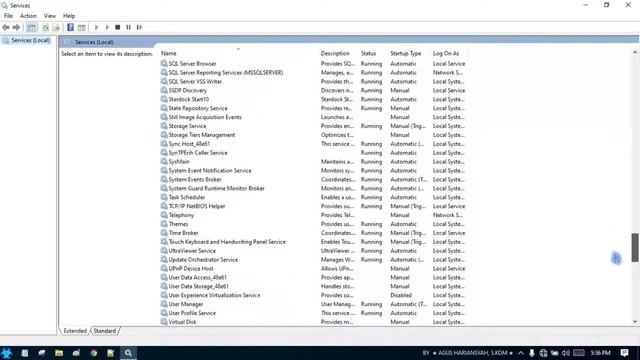Toggle the Show/Hide Action Pane icon
The width and height of the screenshot is (640, 360).
coord(82,27)
